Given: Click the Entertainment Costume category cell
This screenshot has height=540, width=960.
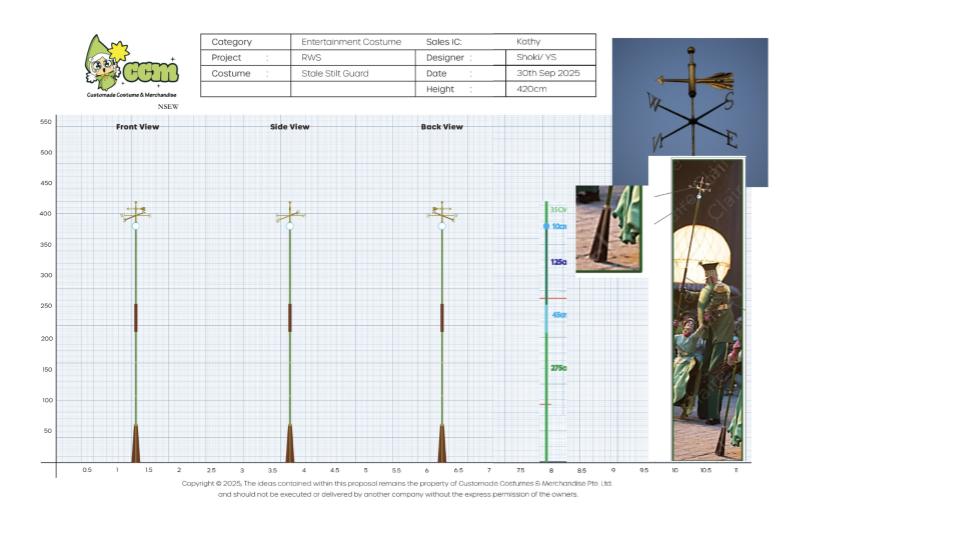Looking at the screenshot, I should 351,42.
